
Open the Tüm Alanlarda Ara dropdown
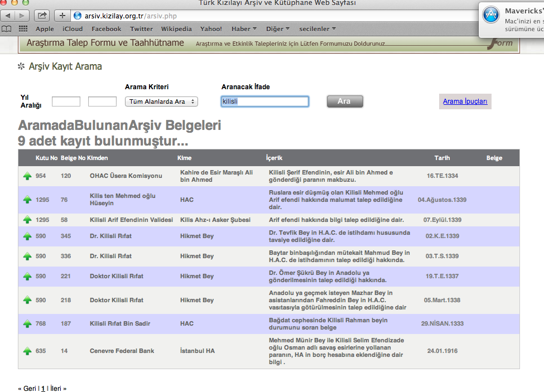pos(161,101)
